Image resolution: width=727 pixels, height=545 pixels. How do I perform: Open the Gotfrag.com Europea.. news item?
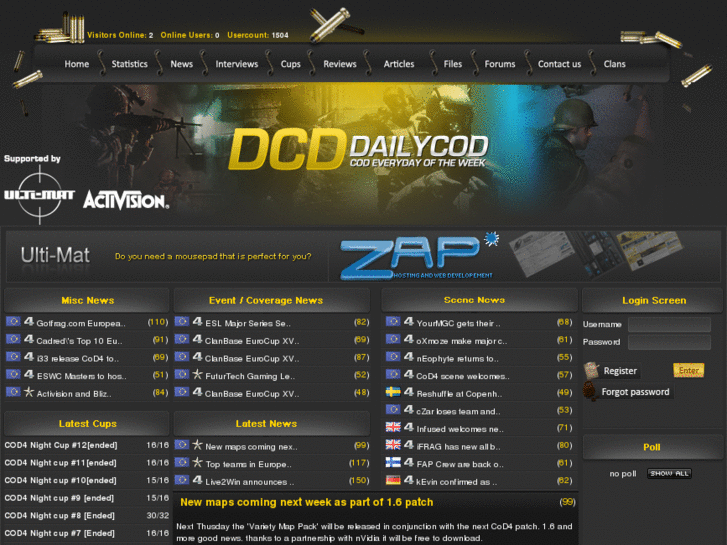[81, 323]
